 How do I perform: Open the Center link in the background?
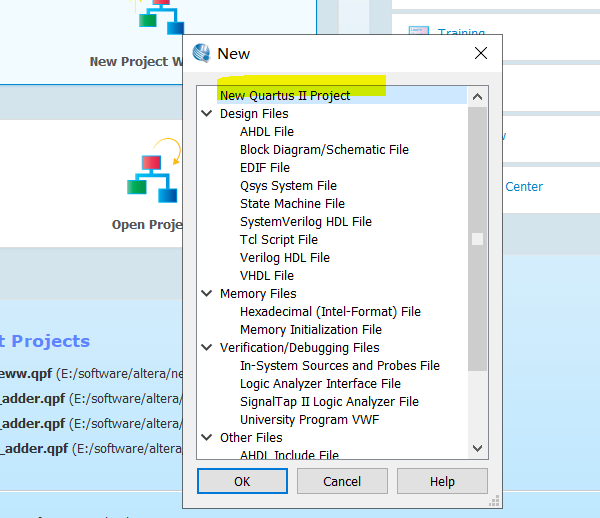pos(524,187)
